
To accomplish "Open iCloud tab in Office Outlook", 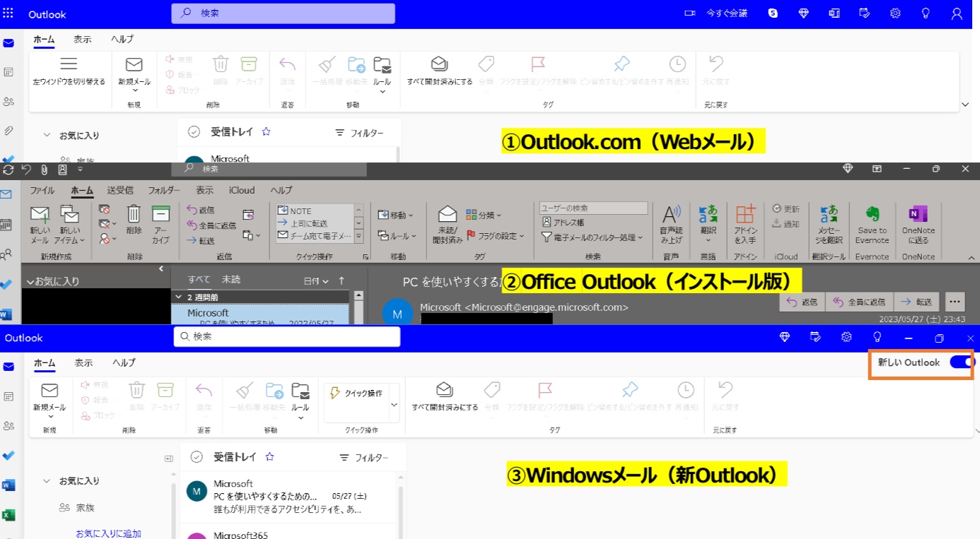I will click(241, 190).
